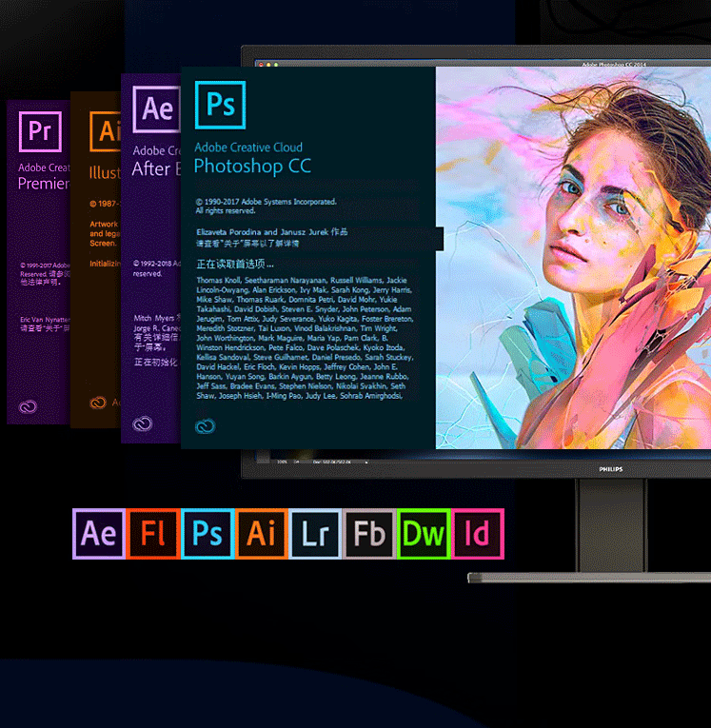The width and height of the screenshot is (711, 728).
Task: Open the Lightroom (Lr) icon
Action: 315,534
